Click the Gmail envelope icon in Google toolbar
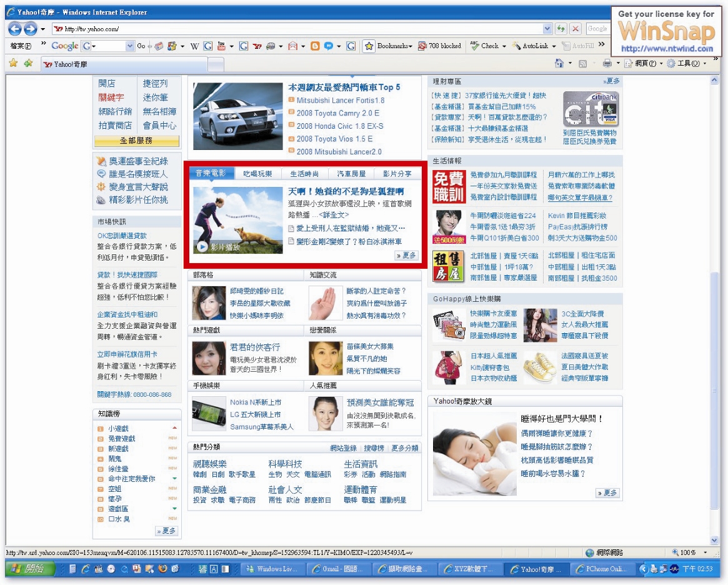The width and height of the screenshot is (728, 585). [x=292, y=46]
